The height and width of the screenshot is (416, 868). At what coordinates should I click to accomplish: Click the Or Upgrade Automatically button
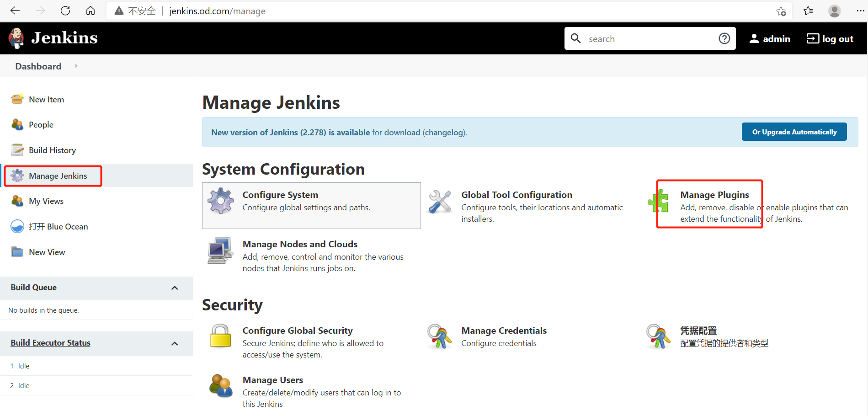pos(794,132)
